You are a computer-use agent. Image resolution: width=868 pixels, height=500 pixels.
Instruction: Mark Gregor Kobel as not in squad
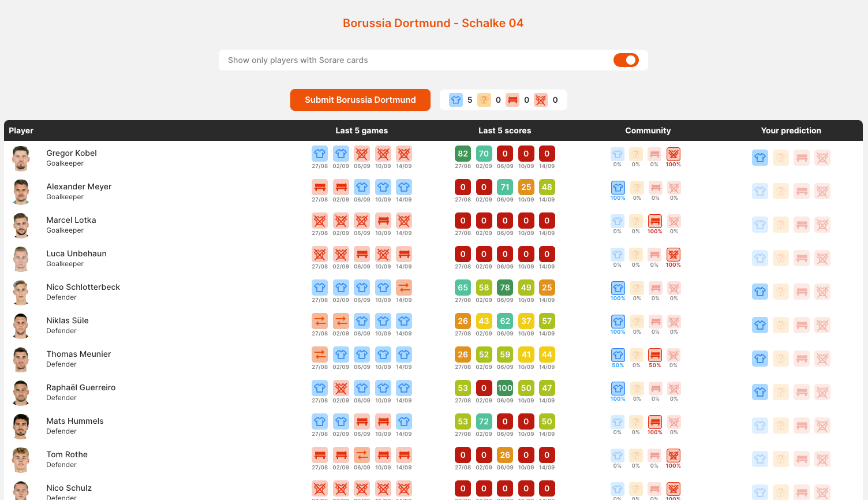point(822,158)
